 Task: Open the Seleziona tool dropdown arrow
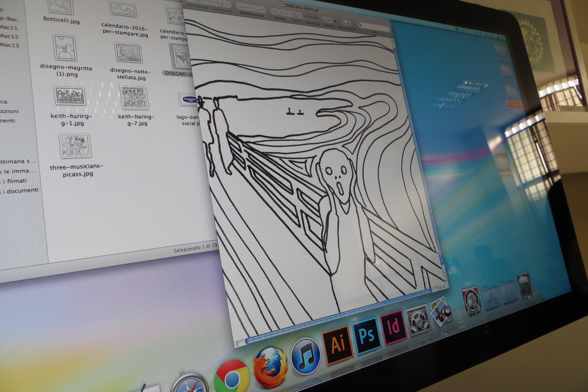pyautogui.click(x=316, y=18)
